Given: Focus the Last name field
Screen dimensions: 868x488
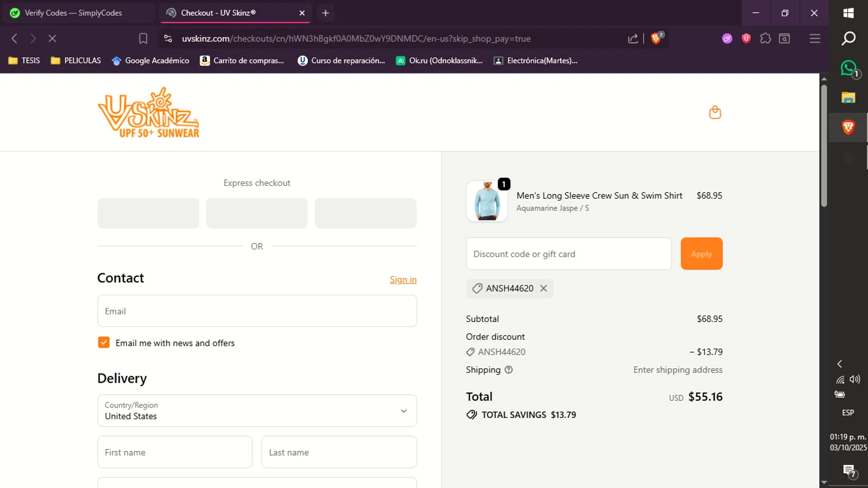Looking at the screenshot, I should pos(339,452).
